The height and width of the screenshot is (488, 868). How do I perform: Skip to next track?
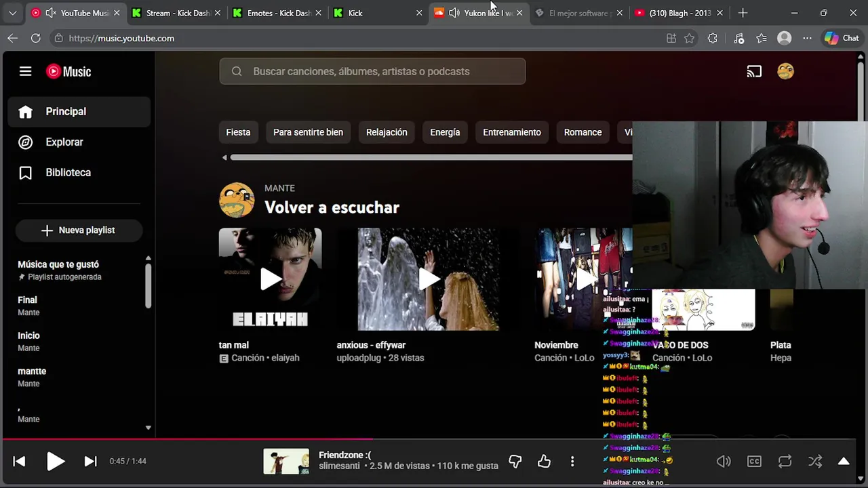(90, 462)
